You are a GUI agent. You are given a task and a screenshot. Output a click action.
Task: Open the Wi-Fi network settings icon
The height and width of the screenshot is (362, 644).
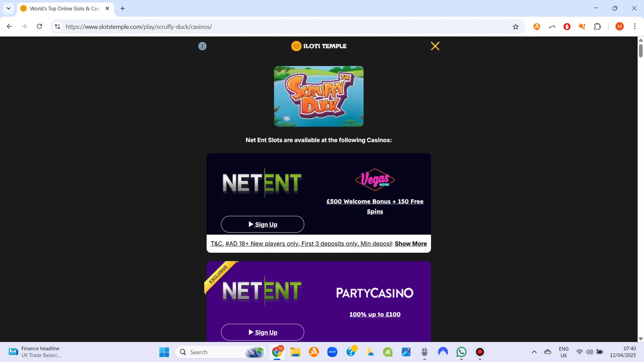[579, 352]
